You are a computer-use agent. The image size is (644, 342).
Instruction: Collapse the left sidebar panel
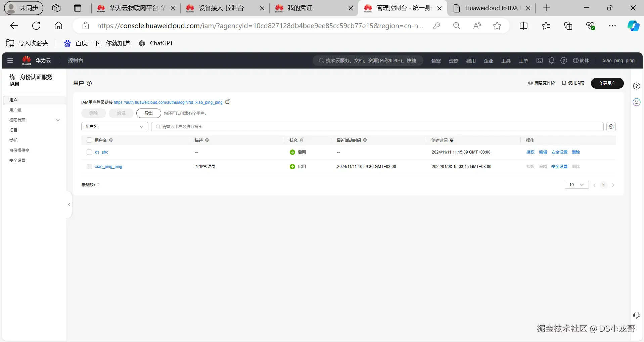pos(69,205)
